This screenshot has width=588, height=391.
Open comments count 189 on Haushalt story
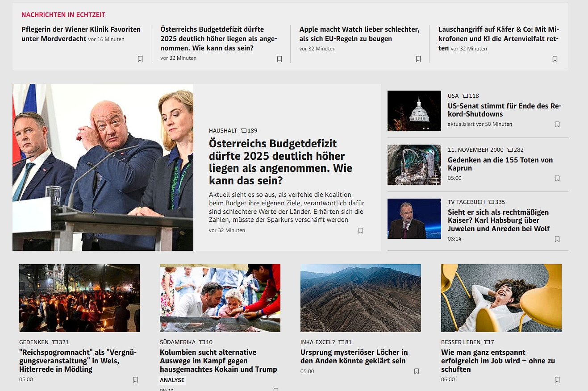249,131
